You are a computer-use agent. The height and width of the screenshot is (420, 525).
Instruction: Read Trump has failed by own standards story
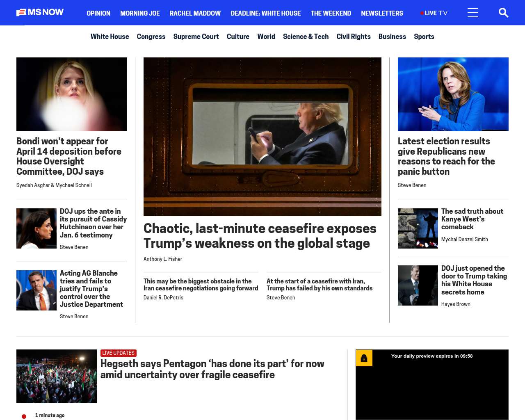pyautogui.click(x=320, y=285)
